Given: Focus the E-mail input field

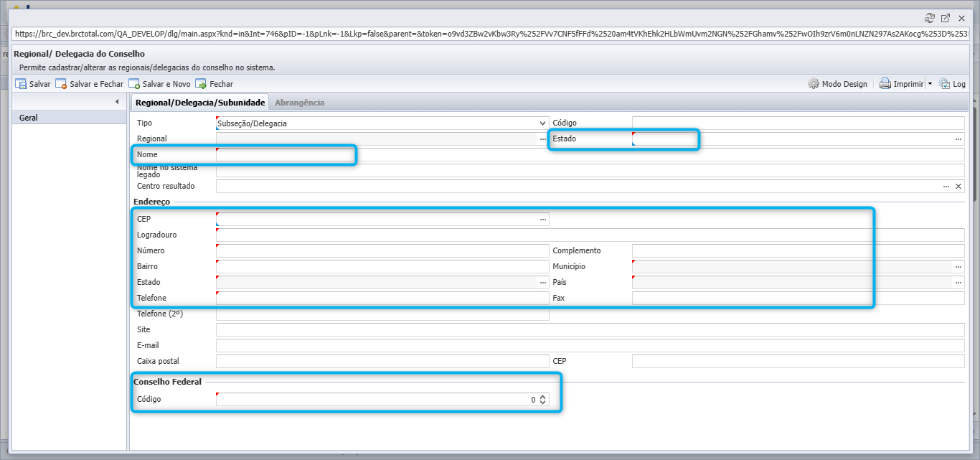Looking at the screenshot, I should [x=590, y=345].
